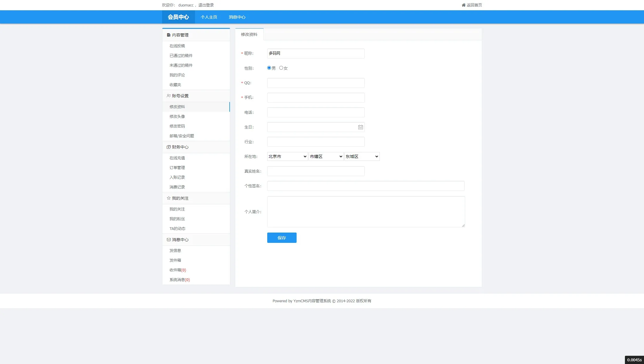Screen dimensions: 644x364
Task: Open the 北京市 province dropdown
Action: point(287,156)
